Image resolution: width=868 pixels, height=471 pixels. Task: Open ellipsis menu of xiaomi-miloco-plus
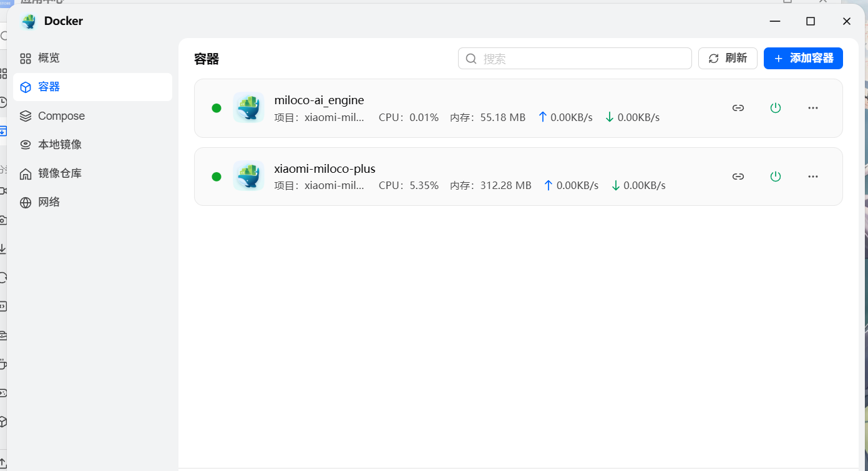pos(812,176)
